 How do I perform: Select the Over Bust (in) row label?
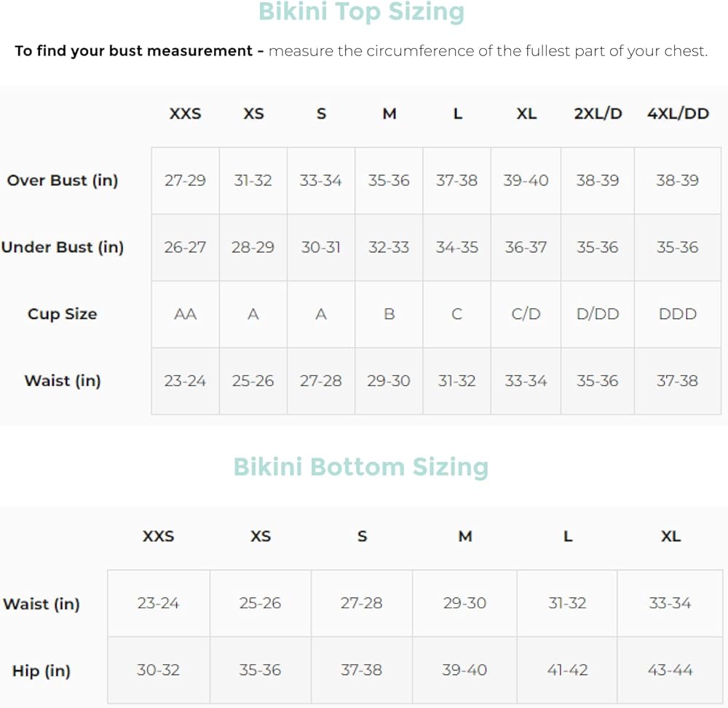(63, 181)
